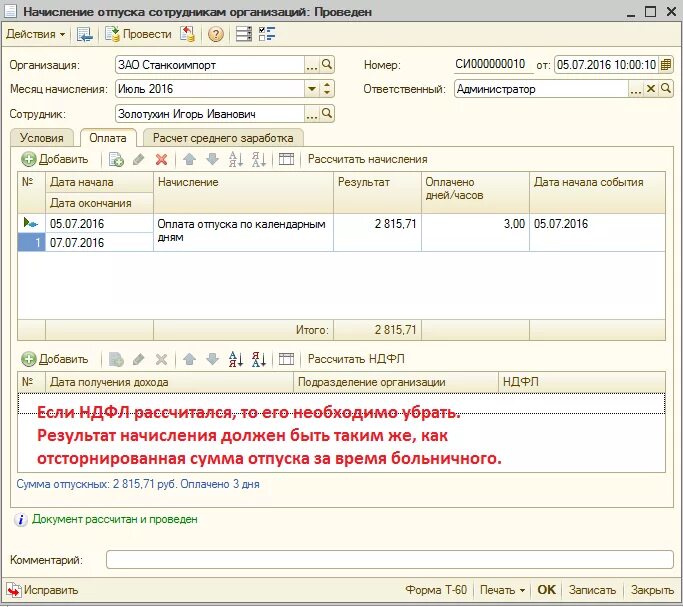Image resolution: width=683 pixels, height=607 pixels.
Task: Click the Дата получения дохода column header
Action: tap(169, 382)
